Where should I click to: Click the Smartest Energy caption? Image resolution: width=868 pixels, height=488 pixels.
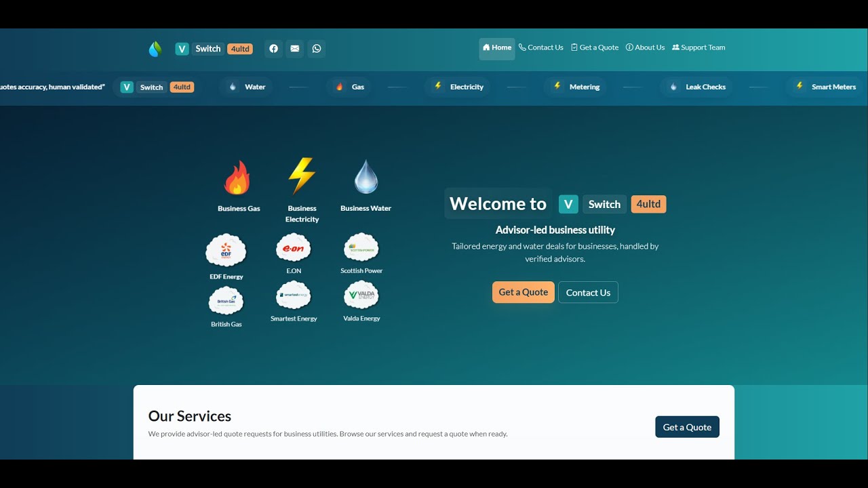(294, 319)
